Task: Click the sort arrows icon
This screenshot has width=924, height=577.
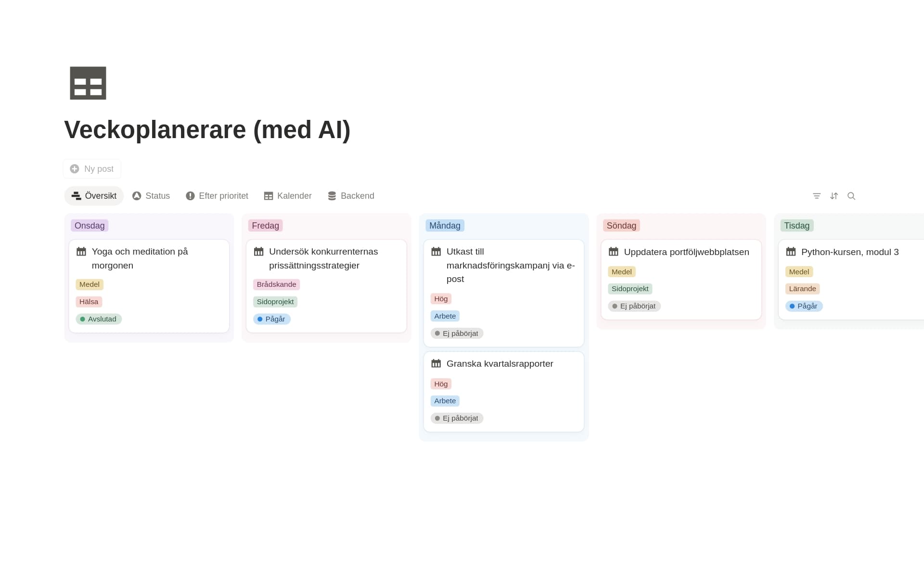Action: 834,196
